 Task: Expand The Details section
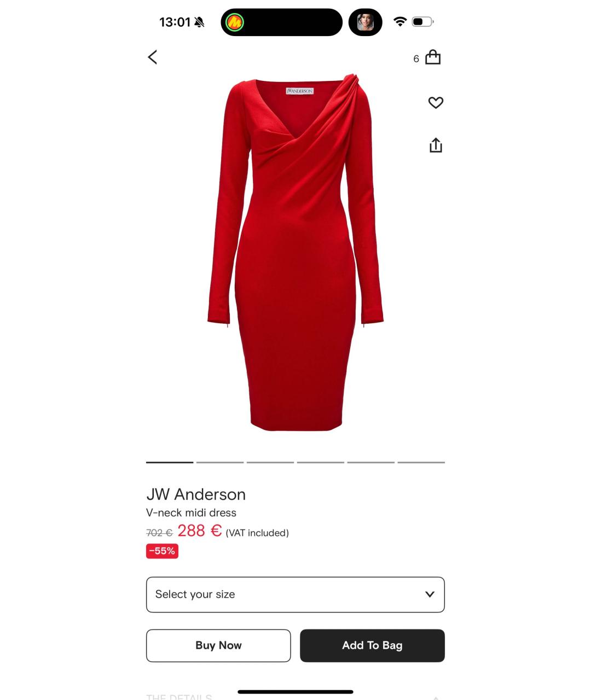296,697
